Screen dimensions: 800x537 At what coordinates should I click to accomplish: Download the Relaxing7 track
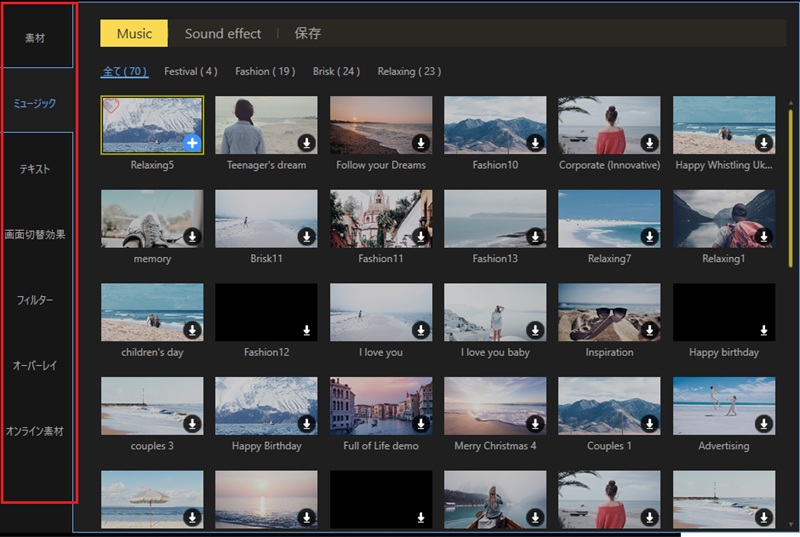[649, 236]
